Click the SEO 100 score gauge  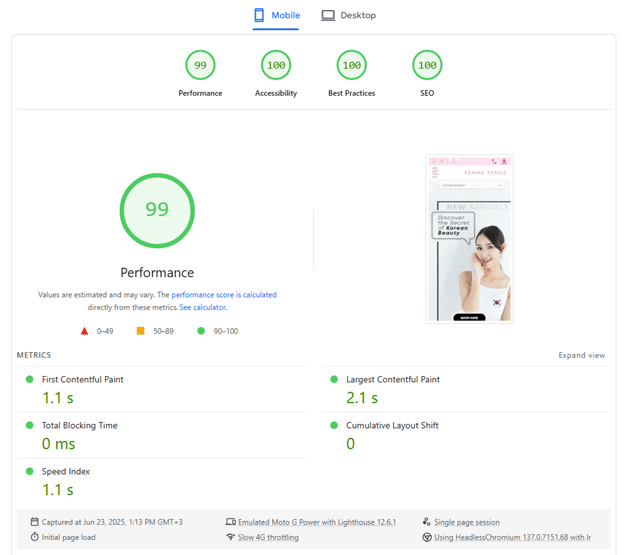tap(427, 66)
